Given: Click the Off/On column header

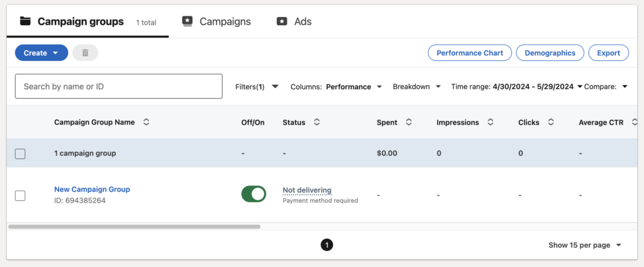Looking at the screenshot, I should tap(253, 123).
